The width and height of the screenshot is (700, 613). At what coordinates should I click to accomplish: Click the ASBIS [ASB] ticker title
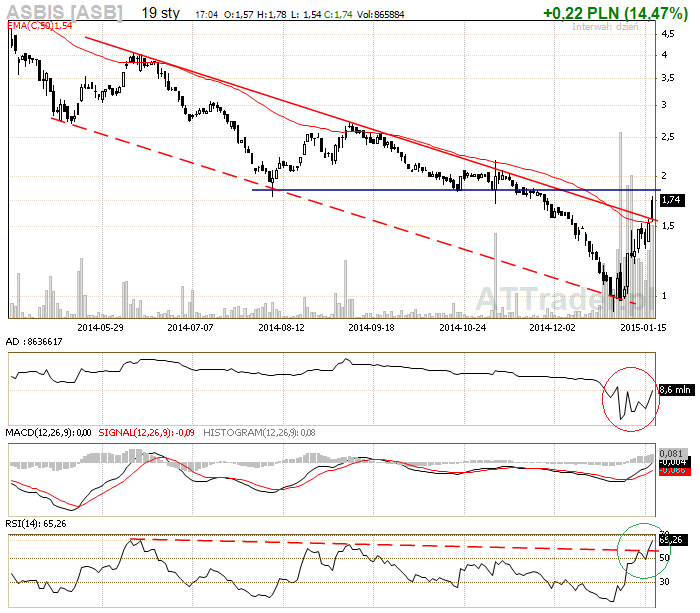point(64,12)
